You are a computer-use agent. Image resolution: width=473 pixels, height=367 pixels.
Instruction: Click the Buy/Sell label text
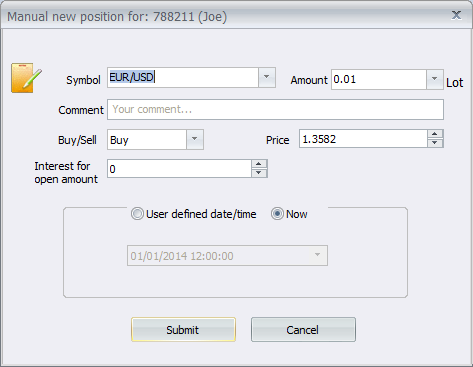(x=77, y=140)
